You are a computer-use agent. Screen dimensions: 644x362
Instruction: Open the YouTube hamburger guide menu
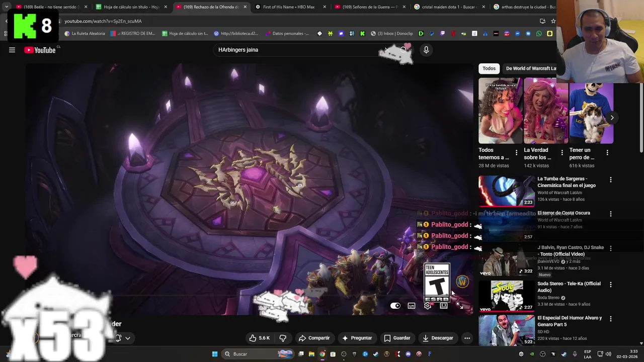[x=12, y=50]
